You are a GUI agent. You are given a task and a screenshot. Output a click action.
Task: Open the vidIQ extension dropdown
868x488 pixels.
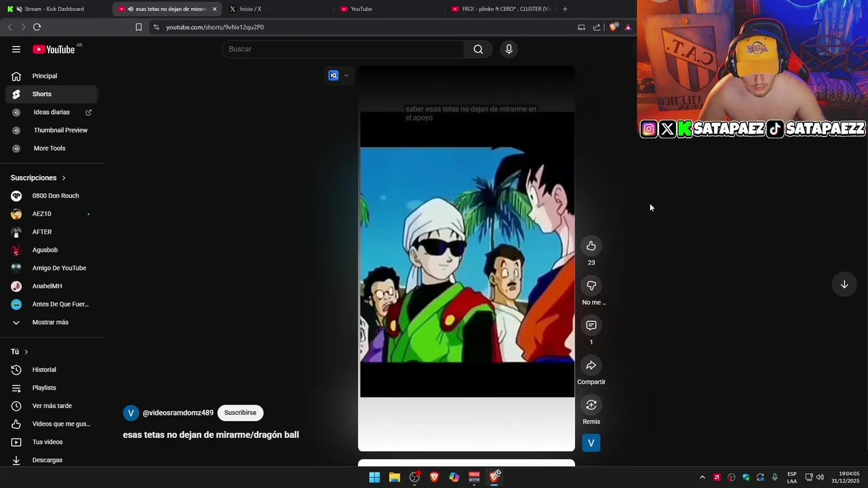coord(338,75)
